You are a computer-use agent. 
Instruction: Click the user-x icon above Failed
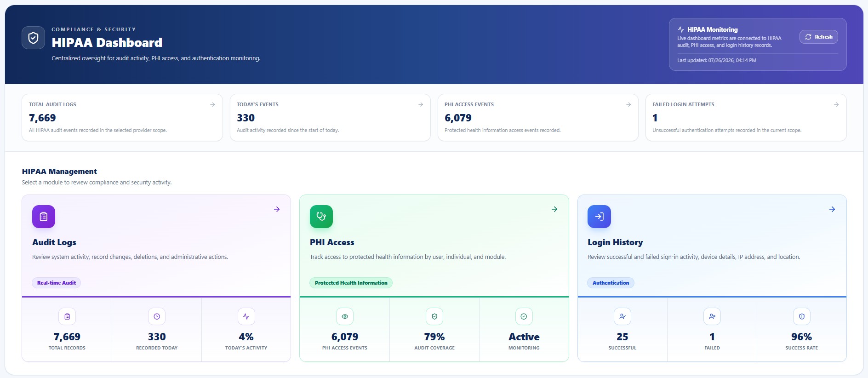[712, 316]
